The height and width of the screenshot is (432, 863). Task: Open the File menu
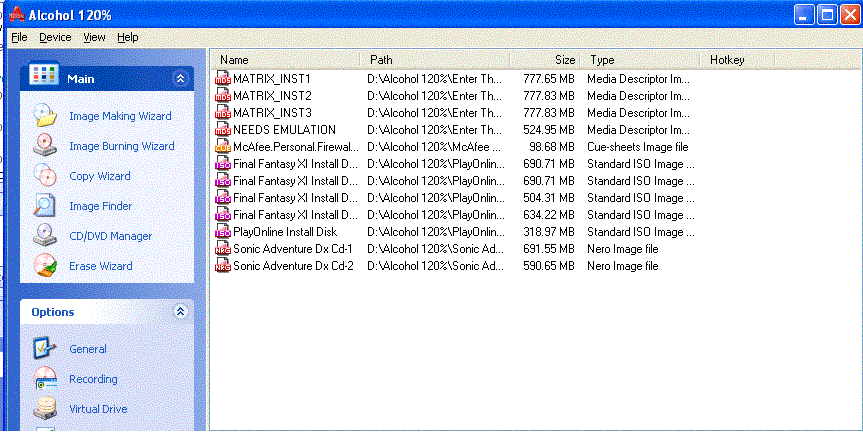(19, 37)
